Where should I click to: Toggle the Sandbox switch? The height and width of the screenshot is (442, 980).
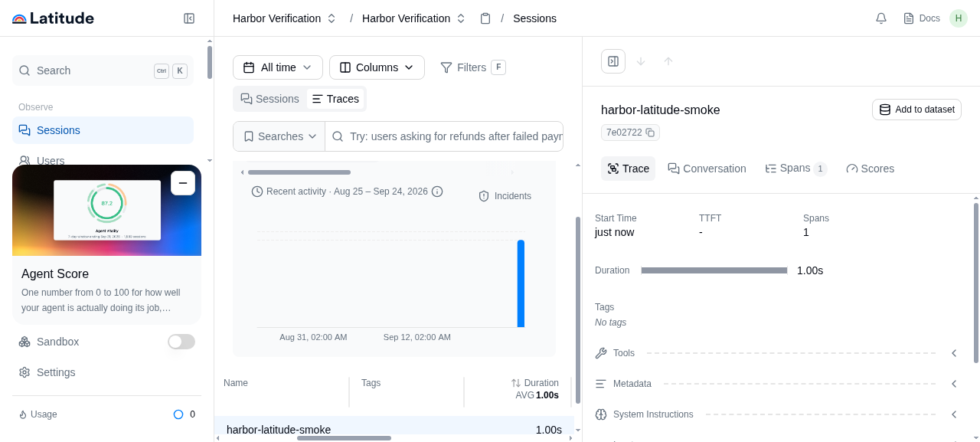(181, 342)
